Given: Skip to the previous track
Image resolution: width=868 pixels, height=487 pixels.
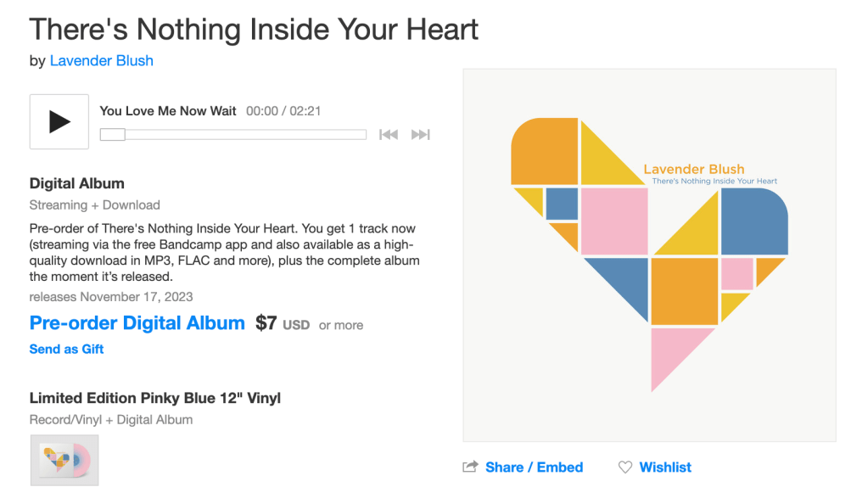Looking at the screenshot, I should tap(389, 134).
